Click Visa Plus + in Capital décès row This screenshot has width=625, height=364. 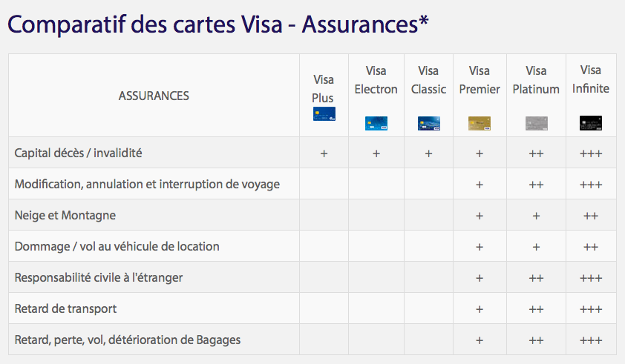[324, 154]
